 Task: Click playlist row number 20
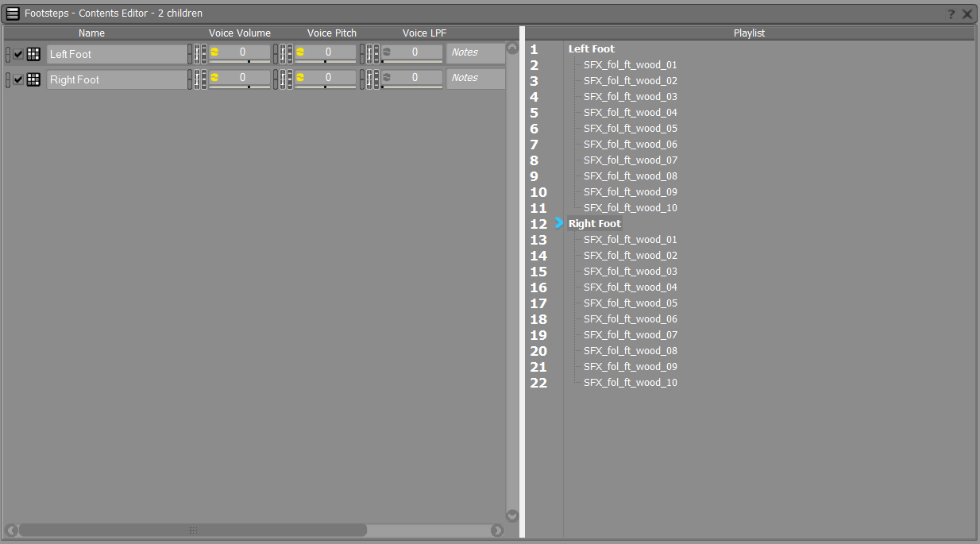click(x=538, y=351)
